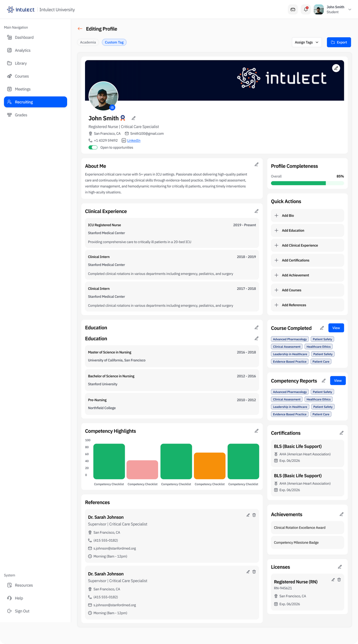Click Add Clinical Experience quick action
This screenshot has height=644, width=358.
(307, 245)
